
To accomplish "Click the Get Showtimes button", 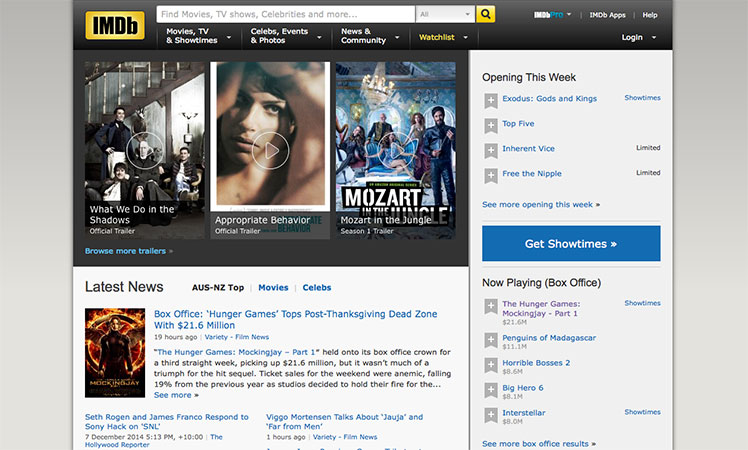I will pos(571,243).
